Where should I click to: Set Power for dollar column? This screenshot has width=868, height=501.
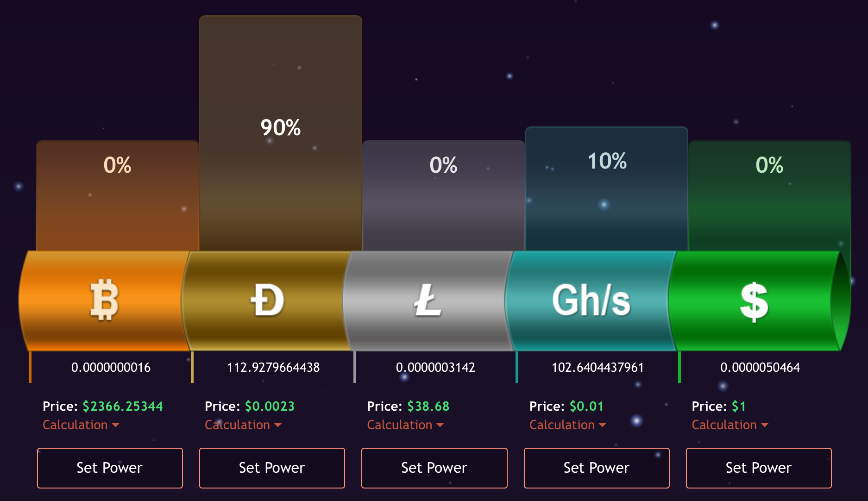tap(759, 468)
